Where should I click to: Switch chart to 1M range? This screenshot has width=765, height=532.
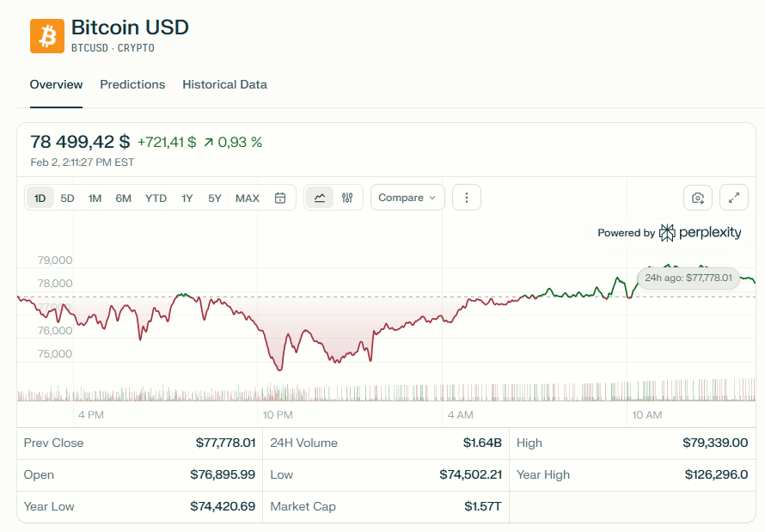pyautogui.click(x=95, y=198)
